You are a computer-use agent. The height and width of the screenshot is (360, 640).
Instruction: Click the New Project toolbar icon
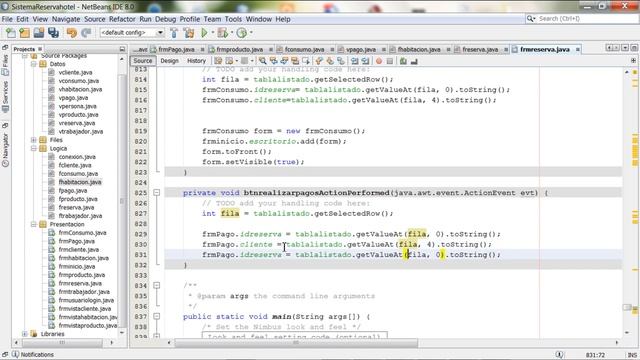tap(24, 33)
